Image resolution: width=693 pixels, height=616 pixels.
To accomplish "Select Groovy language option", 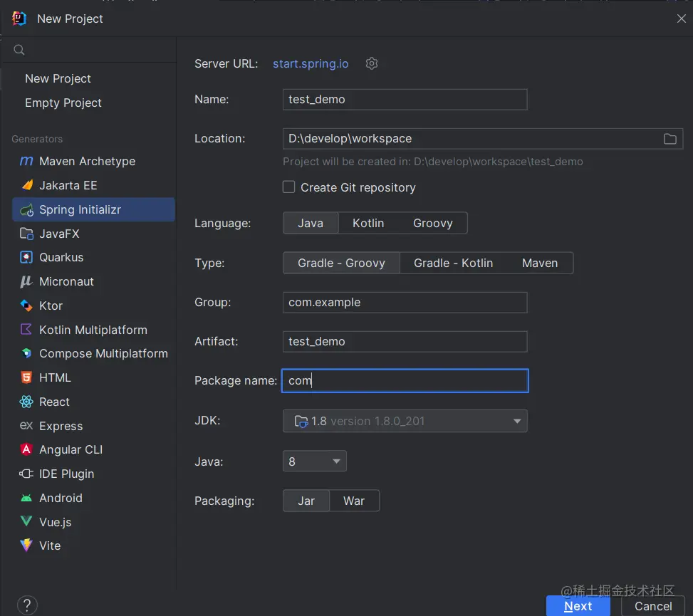I will pyautogui.click(x=433, y=223).
